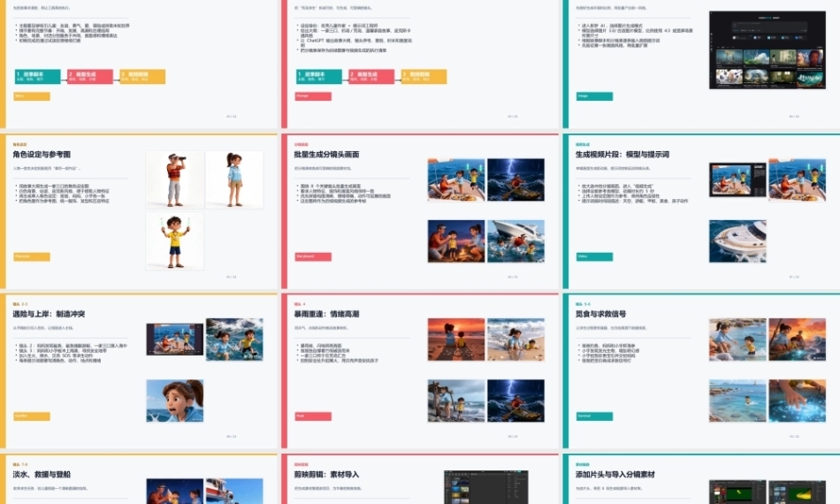Click first editor screenshot in 添加片头 slide
Image resolution: width=840 pixels, height=504 pixels.
pos(737,492)
